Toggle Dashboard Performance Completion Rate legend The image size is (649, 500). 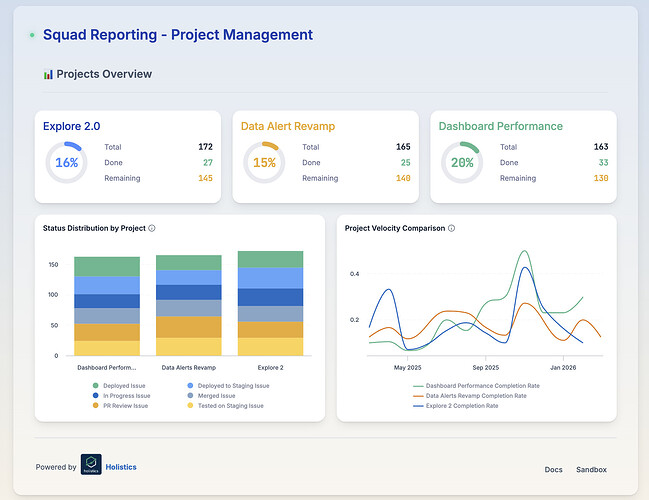pyautogui.click(x=476, y=386)
